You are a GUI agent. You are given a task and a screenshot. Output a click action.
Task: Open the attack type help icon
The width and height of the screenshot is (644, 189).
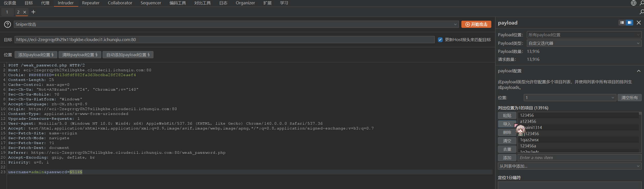pyautogui.click(x=7, y=24)
